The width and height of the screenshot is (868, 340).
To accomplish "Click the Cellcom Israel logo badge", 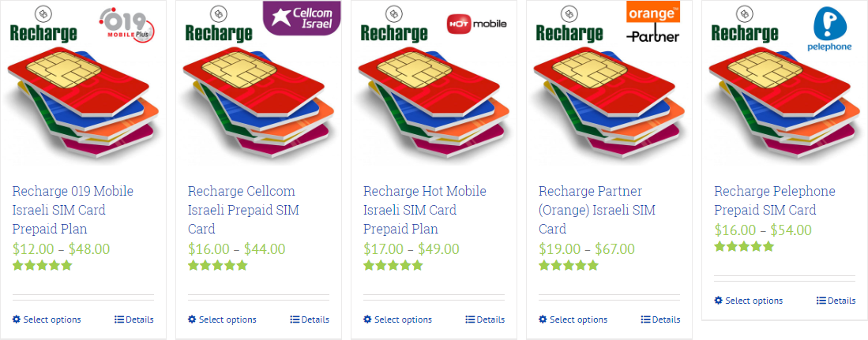I will coord(301,18).
